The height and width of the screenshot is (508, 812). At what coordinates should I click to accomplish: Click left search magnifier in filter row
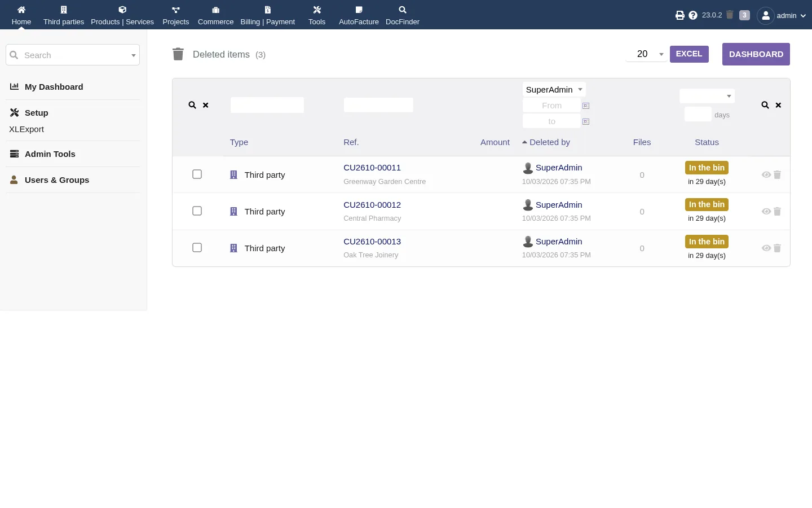click(192, 105)
